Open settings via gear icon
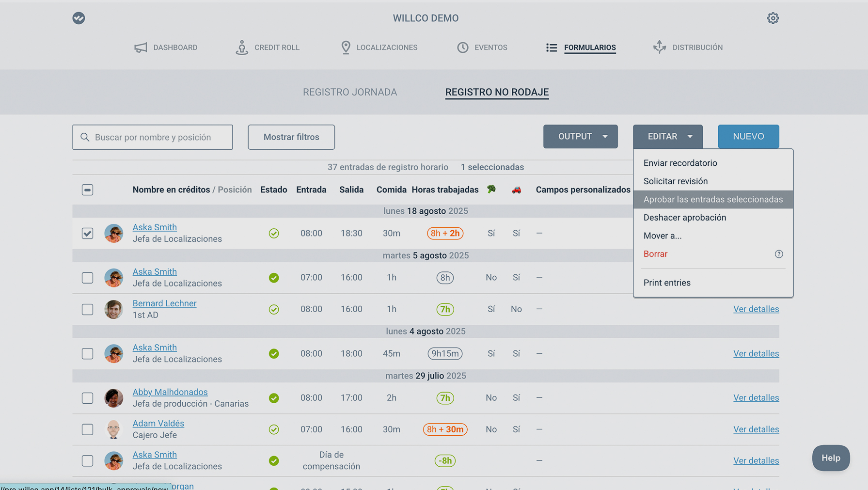The image size is (868, 490). point(773,18)
